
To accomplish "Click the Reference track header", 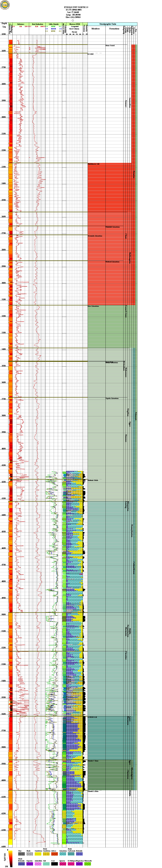I will pyautogui.click(x=21, y=24).
